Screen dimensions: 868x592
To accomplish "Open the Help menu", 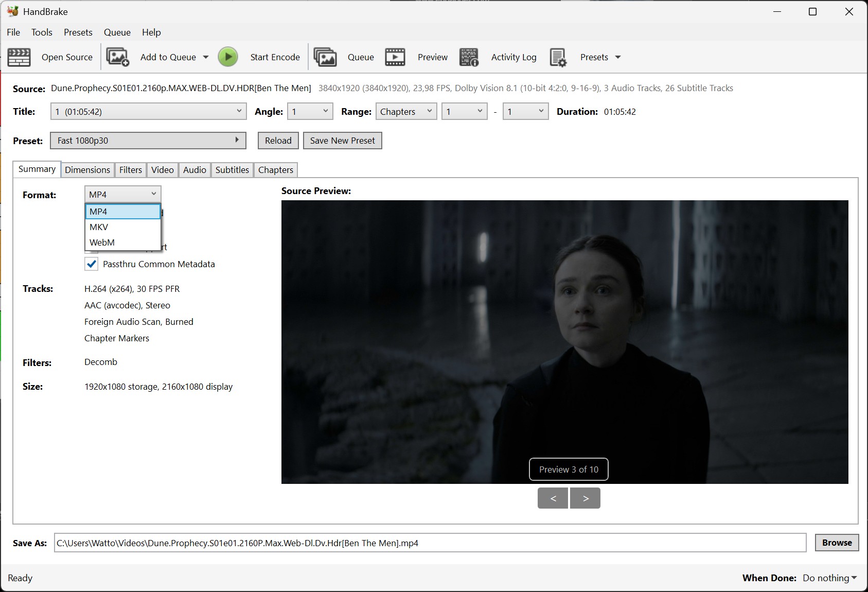I will pyautogui.click(x=151, y=32).
